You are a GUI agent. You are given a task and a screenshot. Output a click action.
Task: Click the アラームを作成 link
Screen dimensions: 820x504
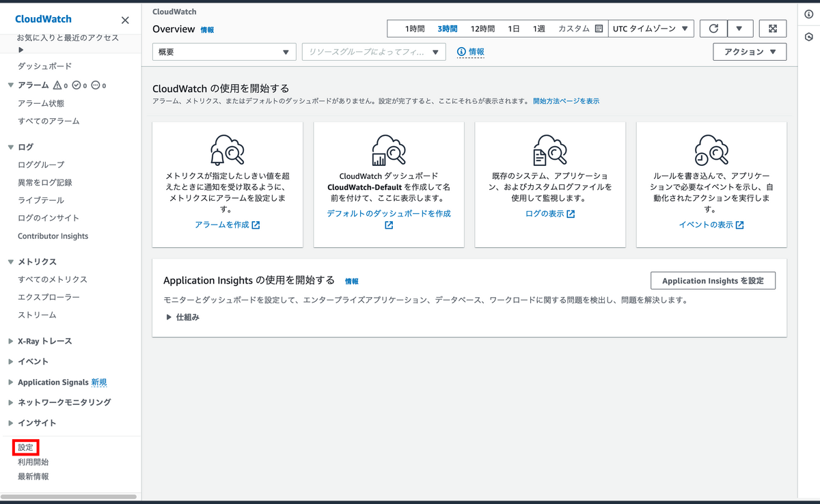(x=227, y=225)
